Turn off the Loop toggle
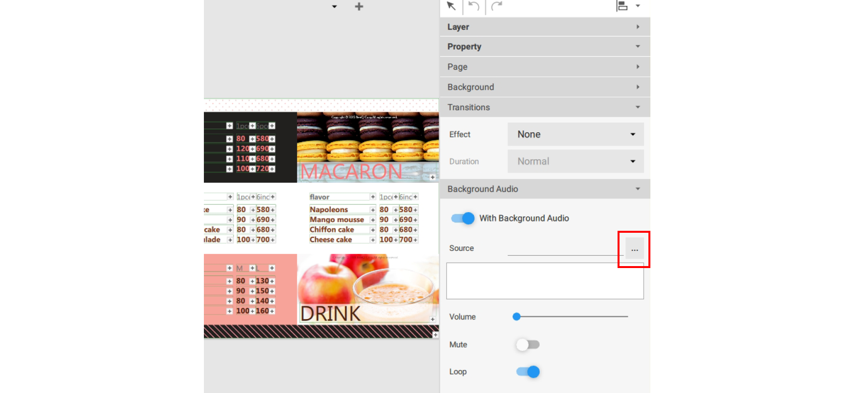The width and height of the screenshot is (868, 393). [x=528, y=372]
